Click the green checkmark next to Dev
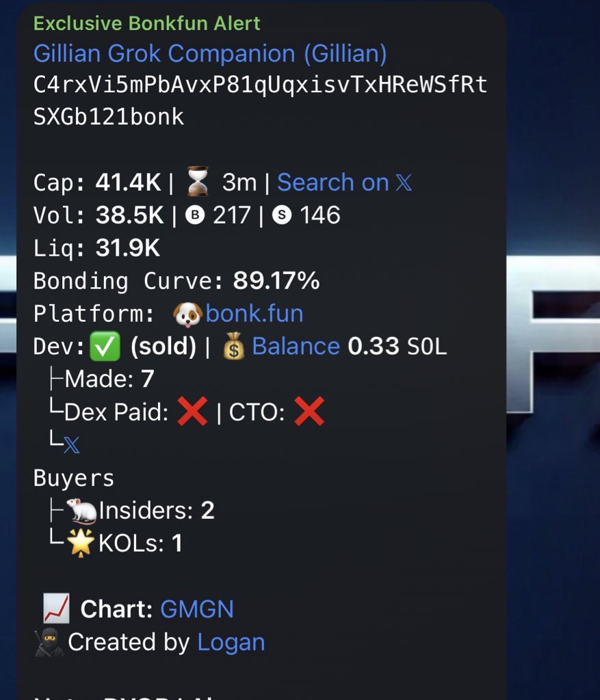 point(105,346)
